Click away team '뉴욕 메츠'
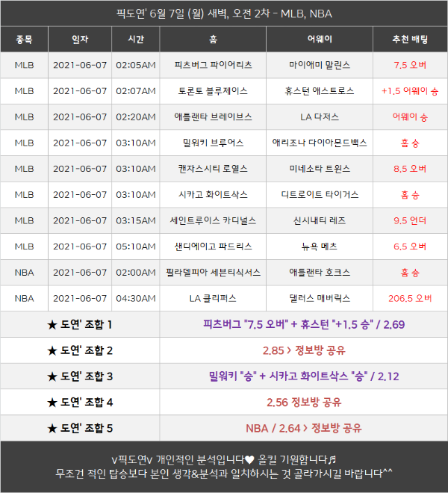 click(320, 246)
